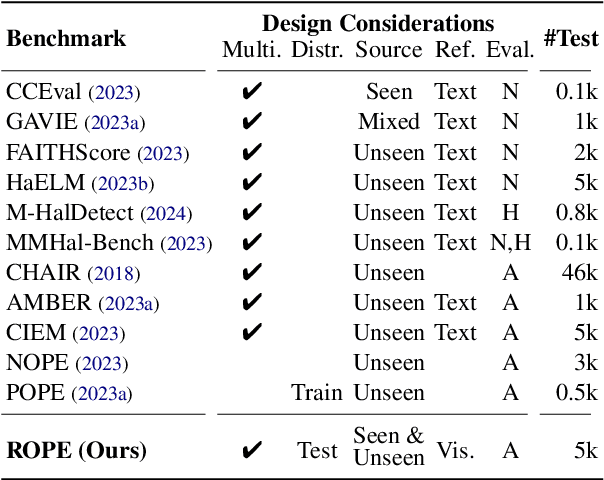Screen dimensions: 604x480
Task: Click the AMBER row checkmark
Action: point(252,303)
